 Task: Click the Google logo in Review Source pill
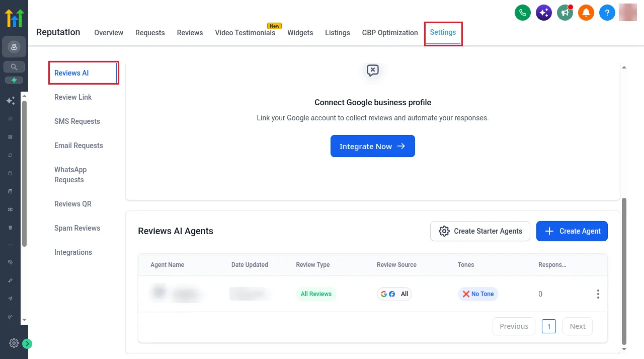384,294
